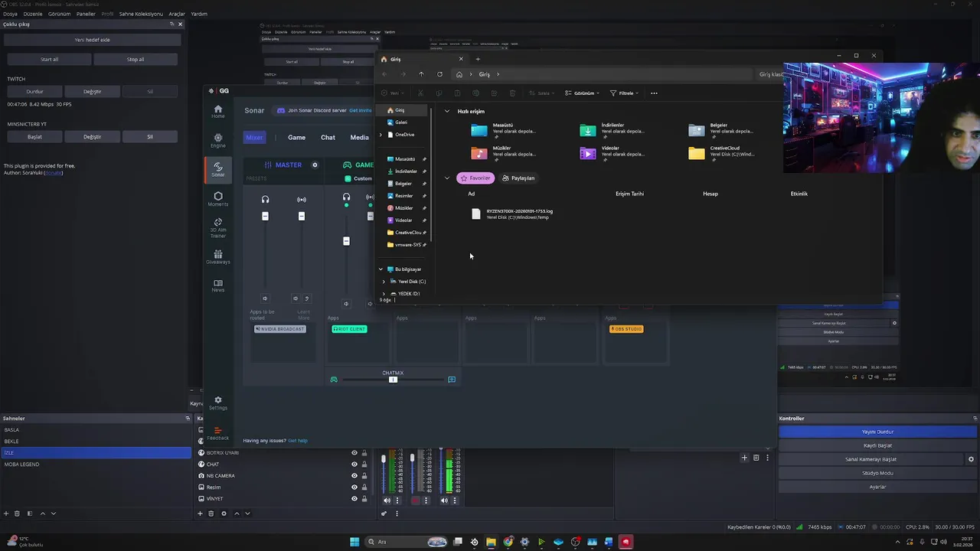Click the refresh icon in File Explorer

439,74
